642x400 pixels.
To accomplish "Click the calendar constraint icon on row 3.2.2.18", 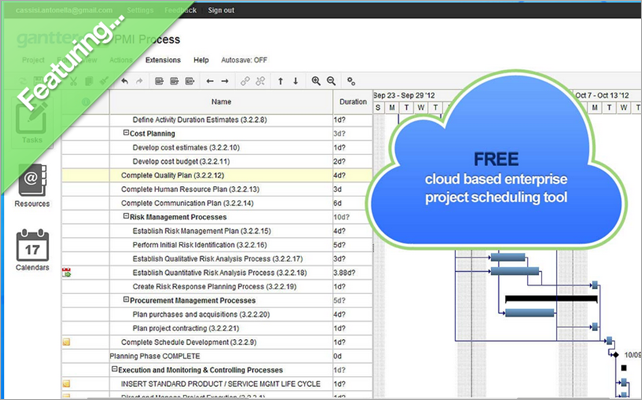I will click(x=66, y=273).
